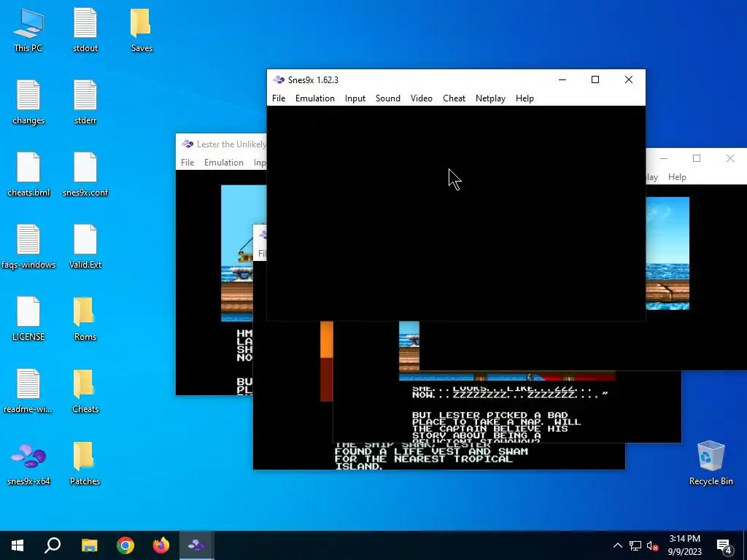This screenshot has height=560, width=747.
Task: Click the muted volume tray icon
Action: tap(653, 545)
